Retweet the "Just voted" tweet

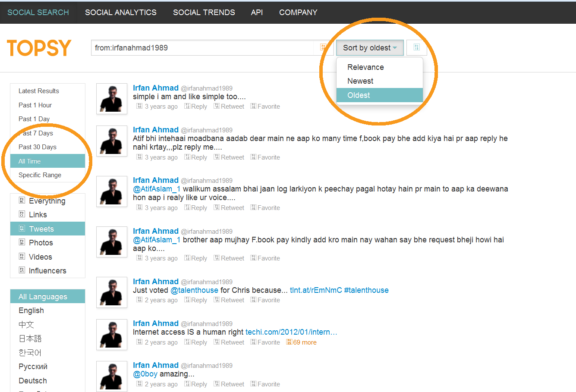click(x=229, y=300)
